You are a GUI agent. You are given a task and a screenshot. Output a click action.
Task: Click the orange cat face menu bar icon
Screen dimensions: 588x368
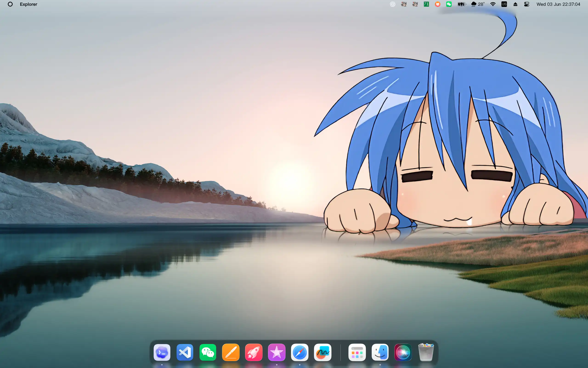pyautogui.click(x=438, y=4)
